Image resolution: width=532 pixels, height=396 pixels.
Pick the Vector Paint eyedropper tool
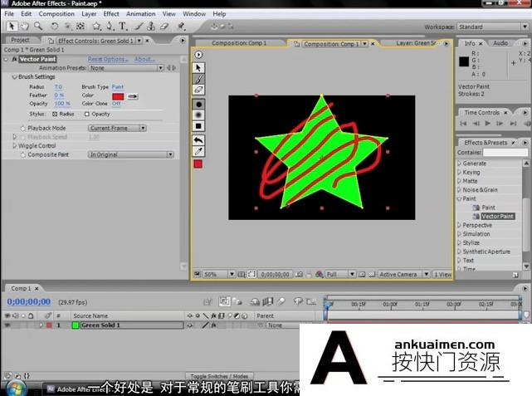coord(198,151)
